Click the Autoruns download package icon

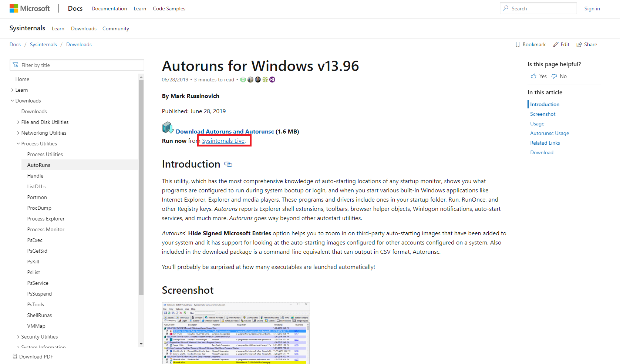(x=168, y=128)
